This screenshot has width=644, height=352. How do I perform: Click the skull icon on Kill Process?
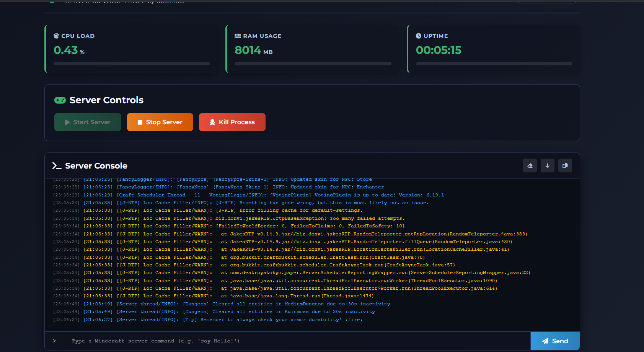tap(212, 122)
